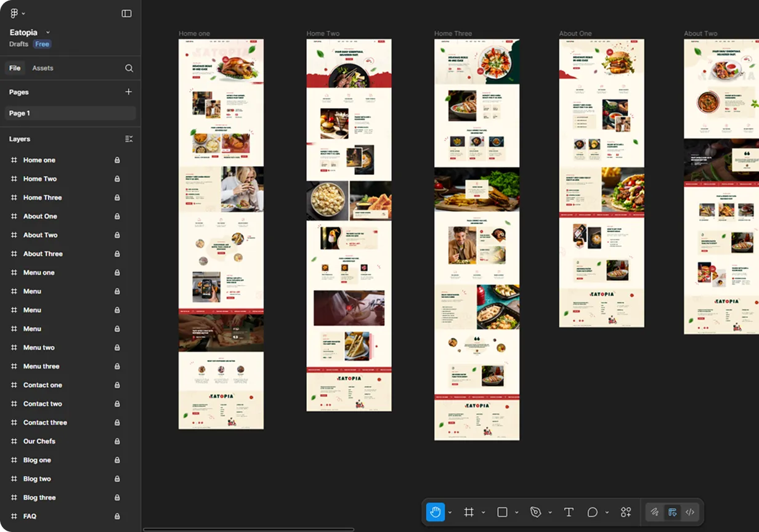The height and width of the screenshot is (532, 759).
Task: Toggle the sidebar panel collapse icon
Action: 126,14
